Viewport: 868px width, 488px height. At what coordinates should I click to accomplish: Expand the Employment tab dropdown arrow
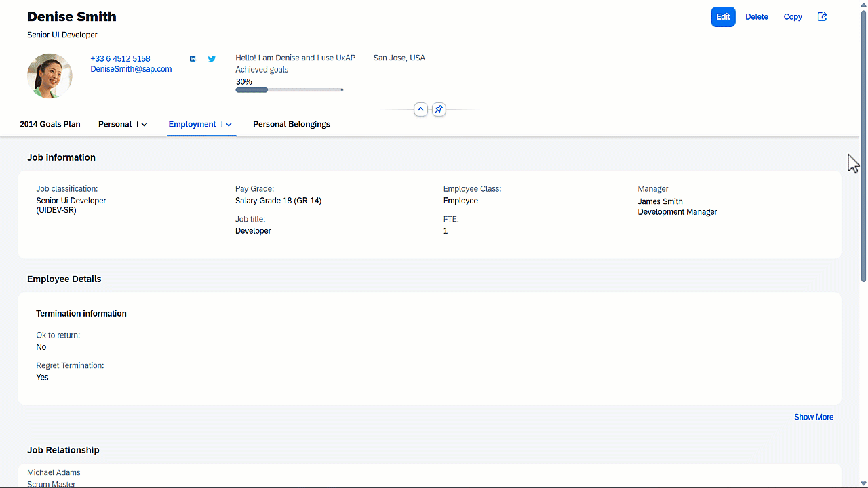[x=229, y=125]
